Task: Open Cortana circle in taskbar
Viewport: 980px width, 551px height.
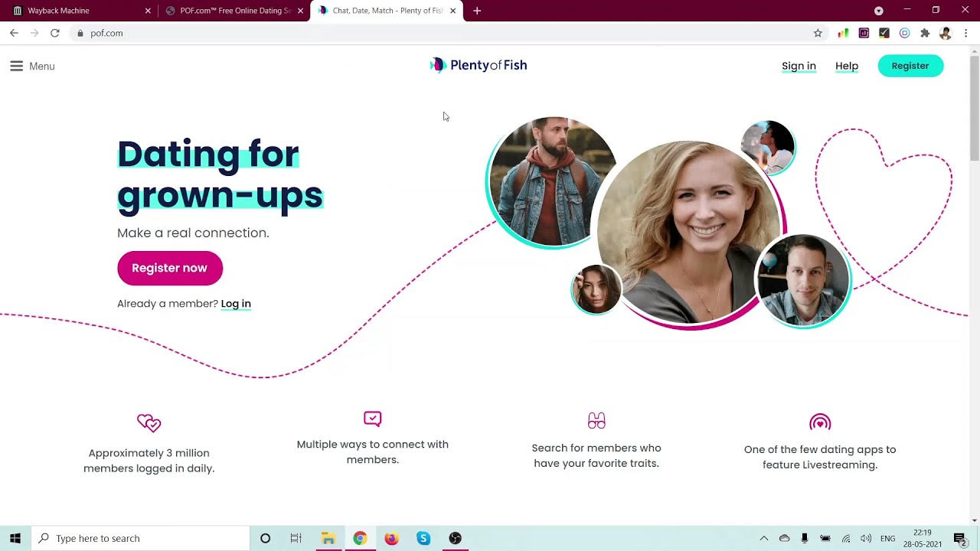Action: click(265, 538)
